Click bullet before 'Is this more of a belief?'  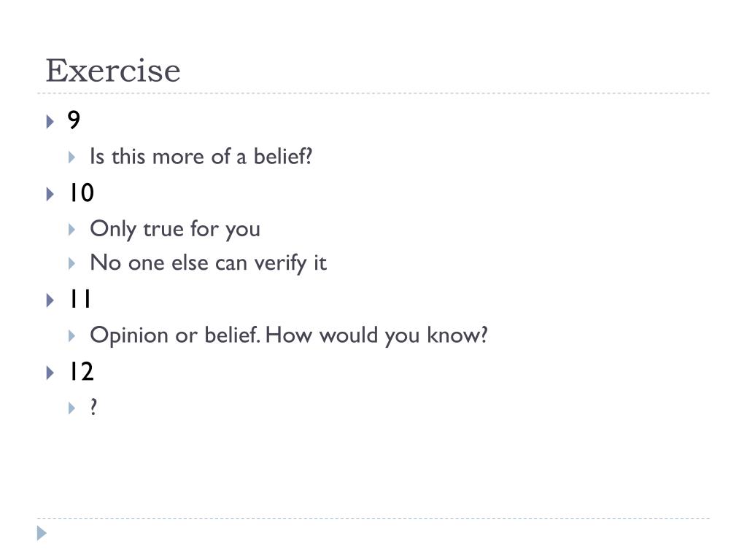(x=72, y=157)
